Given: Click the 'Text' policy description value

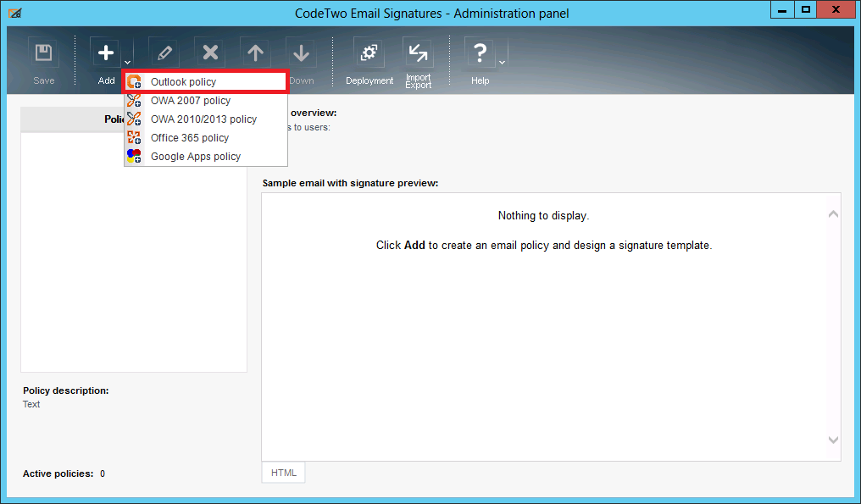Looking at the screenshot, I should [x=31, y=404].
